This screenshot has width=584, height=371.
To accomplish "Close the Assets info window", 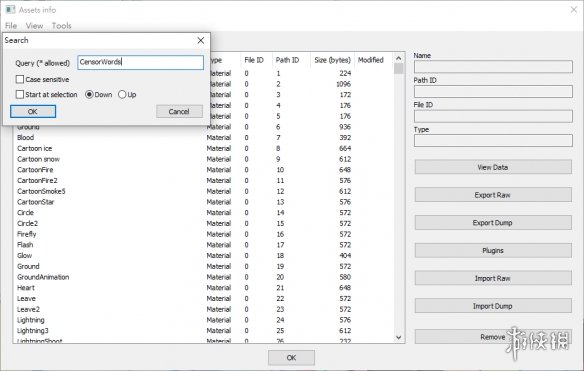I will coord(574,10).
